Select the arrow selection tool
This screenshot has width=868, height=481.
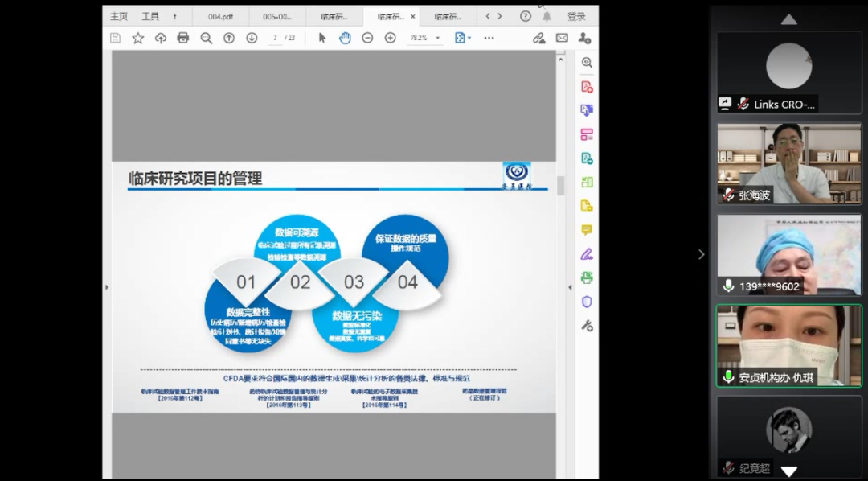point(323,38)
